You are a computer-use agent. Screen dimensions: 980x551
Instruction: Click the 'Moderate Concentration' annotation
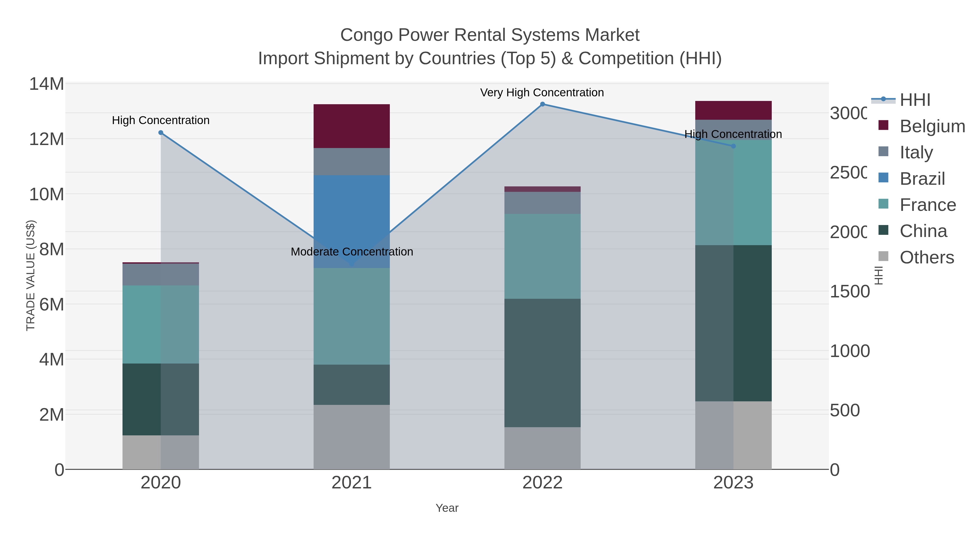[x=352, y=252]
